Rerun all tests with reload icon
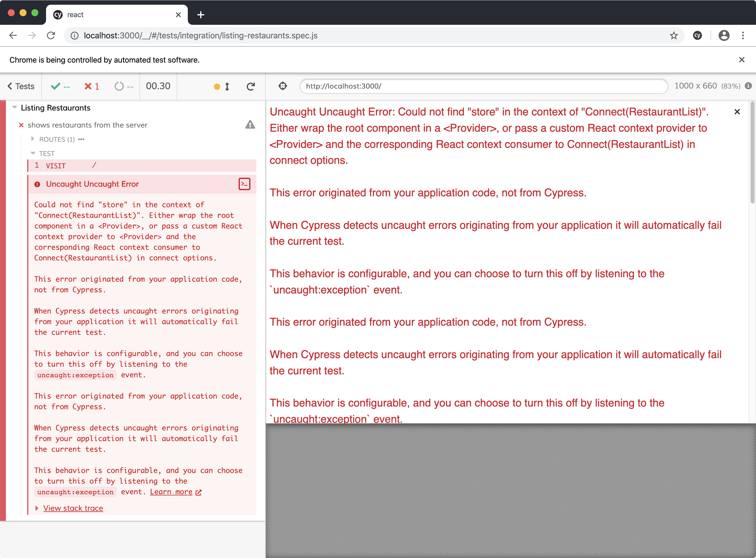Image resolution: width=756 pixels, height=558 pixels. tap(250, 87)
